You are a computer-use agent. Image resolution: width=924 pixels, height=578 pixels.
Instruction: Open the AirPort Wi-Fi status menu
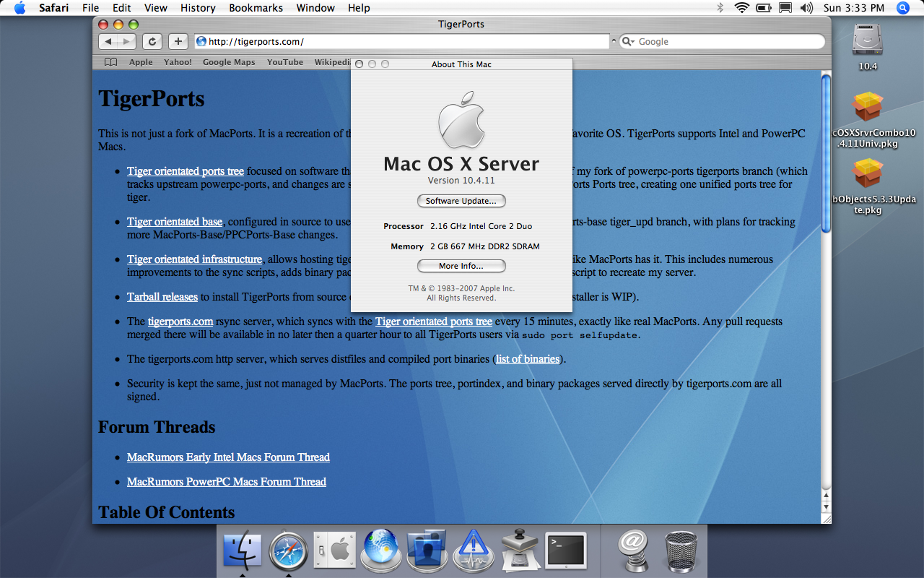(742, 8)
